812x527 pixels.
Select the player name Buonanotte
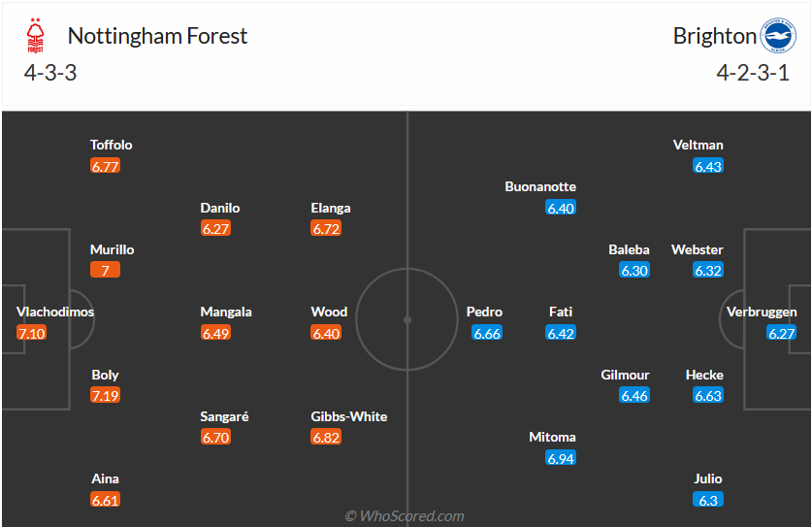point(540,186)
